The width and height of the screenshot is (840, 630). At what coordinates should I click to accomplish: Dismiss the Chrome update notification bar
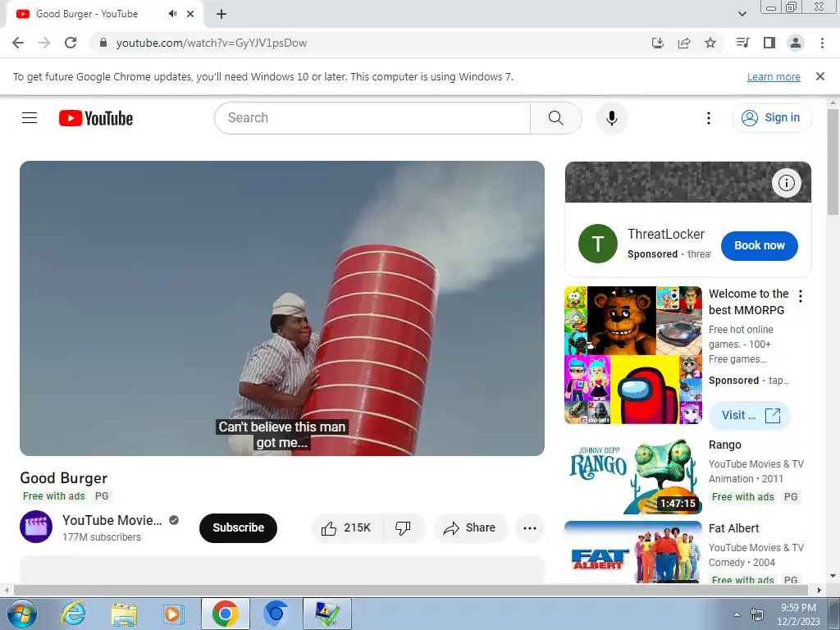(820, 76)
